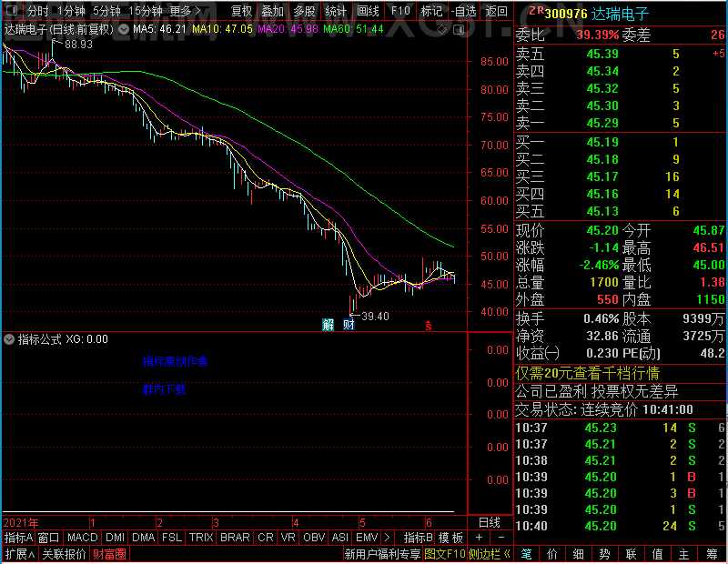Click the 窗口 window count button
This screenshot has height=564, width=728.
[49, 538]
